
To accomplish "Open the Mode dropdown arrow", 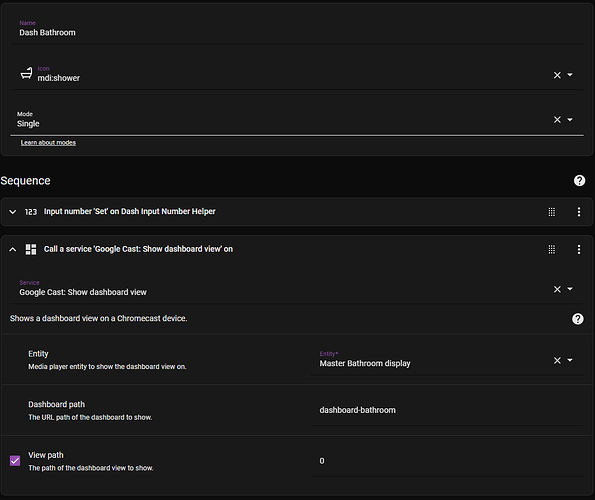I will coord(570,119).
